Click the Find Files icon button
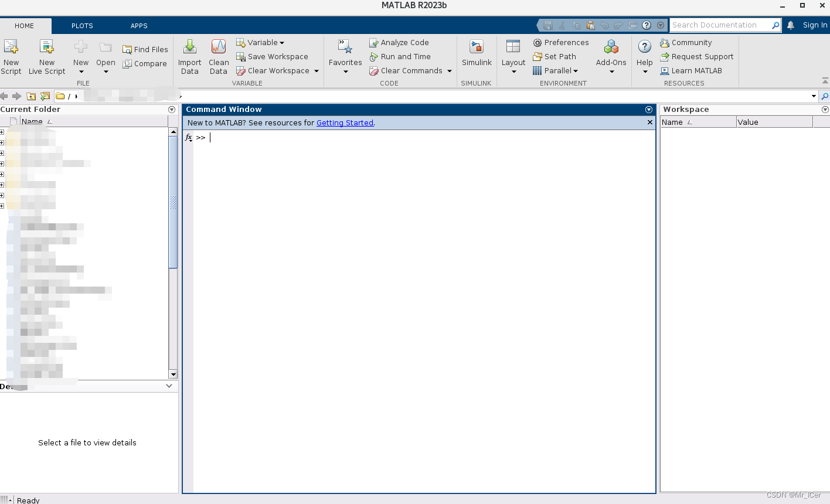The width and height of the screenshot is (830, 504). point(145,49)
